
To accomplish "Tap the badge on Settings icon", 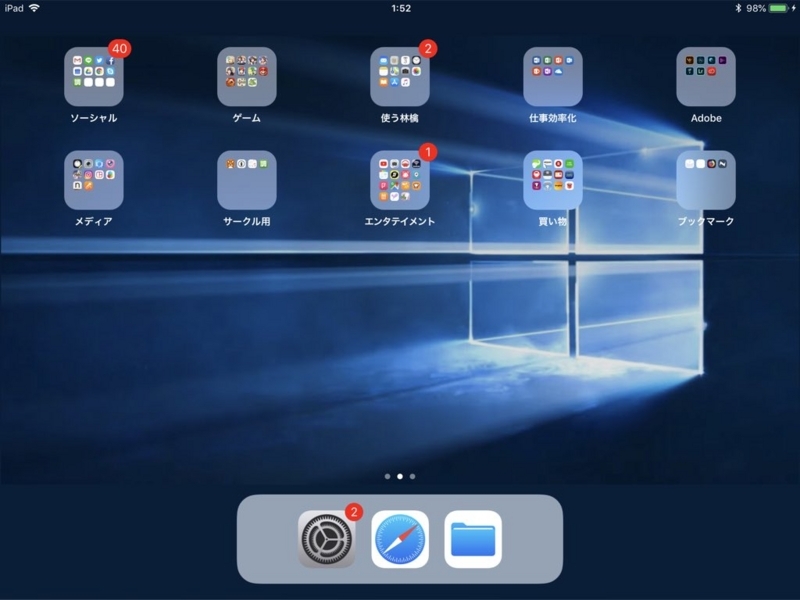I will pos(354,512).
